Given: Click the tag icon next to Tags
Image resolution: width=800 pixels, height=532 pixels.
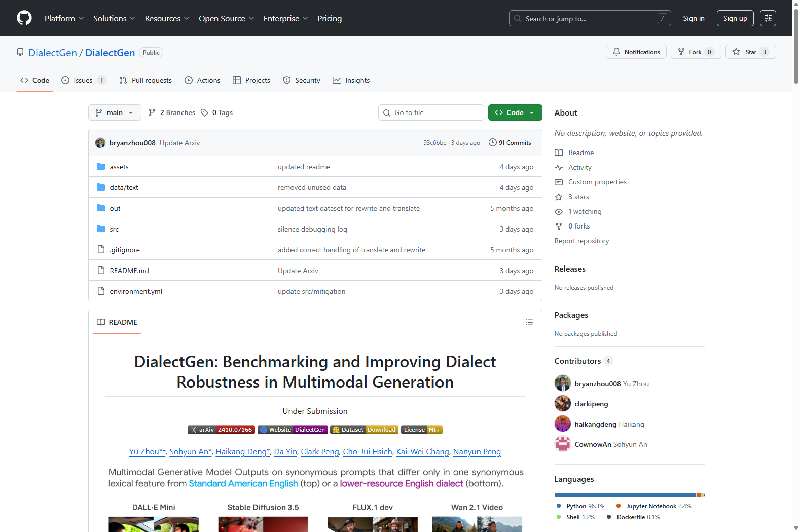Looking at the screenshot, I should (204, 112).
